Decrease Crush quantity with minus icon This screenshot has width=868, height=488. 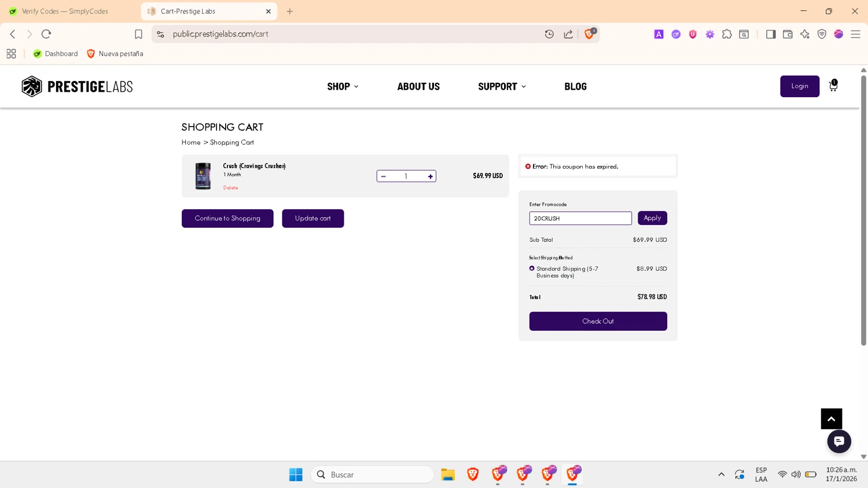click(383, 176)
